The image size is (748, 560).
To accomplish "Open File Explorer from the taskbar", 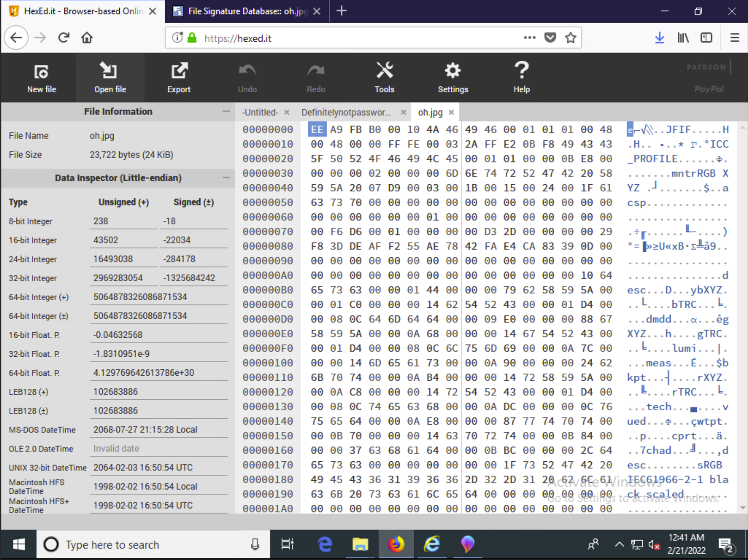I will click(360, 544).
